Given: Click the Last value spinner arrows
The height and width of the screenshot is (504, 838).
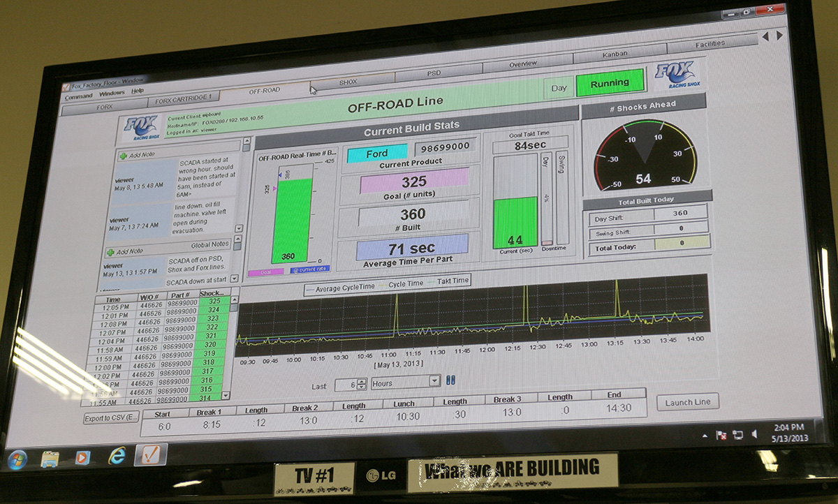Looking at the screenshot, I should 362,384.
